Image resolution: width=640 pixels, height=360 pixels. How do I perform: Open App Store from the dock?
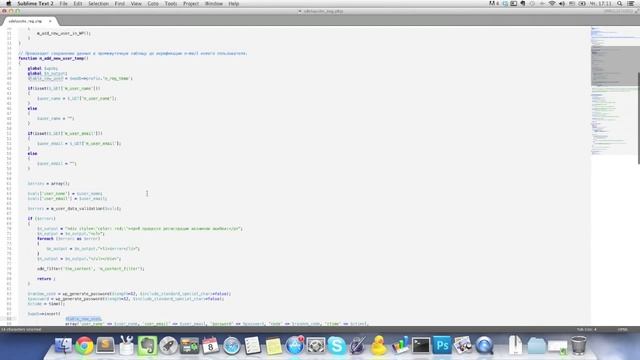coord(295,345)
